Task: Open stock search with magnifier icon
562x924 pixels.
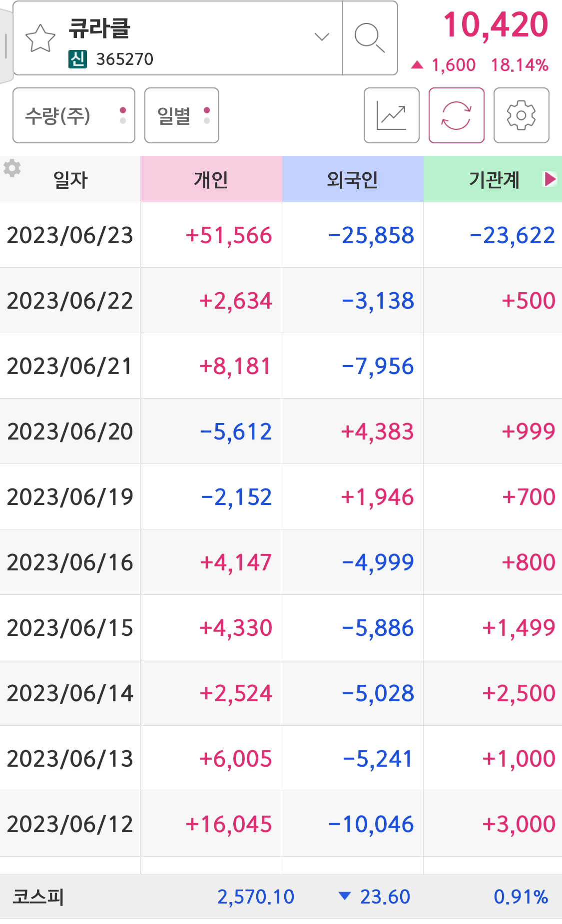Action: pos(370,38)
